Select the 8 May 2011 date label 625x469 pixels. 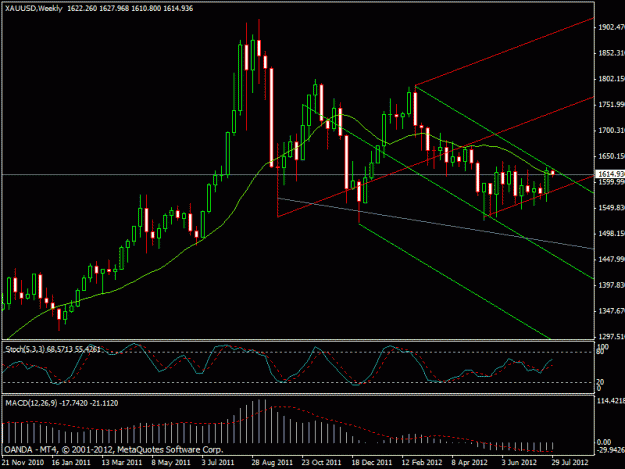(x=171, y=463)
